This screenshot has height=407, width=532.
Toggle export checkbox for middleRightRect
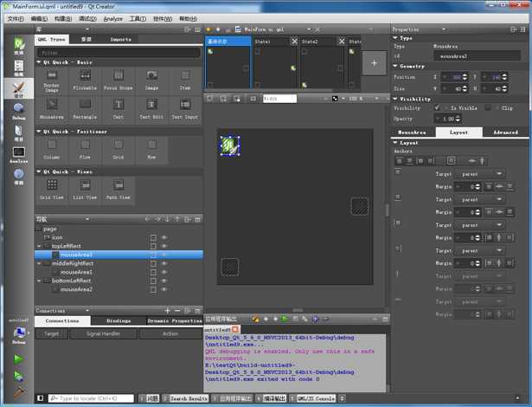click(x=153, y=263)
